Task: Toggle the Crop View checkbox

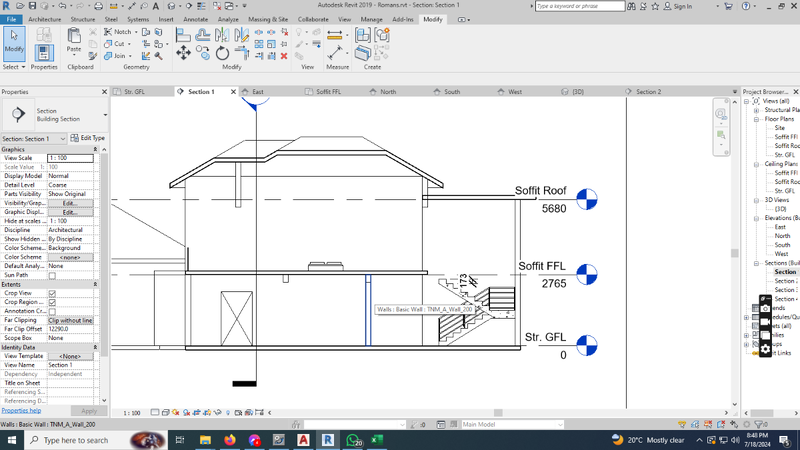Action: [x=52, y=293]
